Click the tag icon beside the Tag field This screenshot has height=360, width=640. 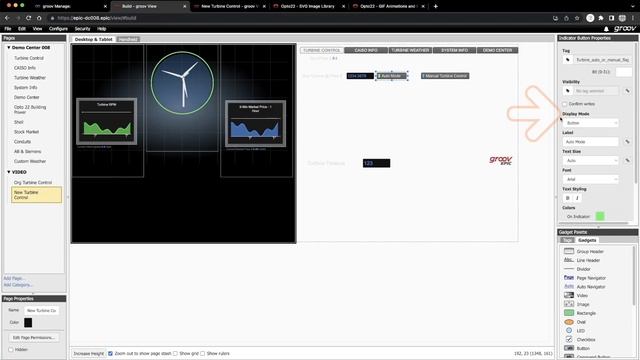(x=567, y=60)
